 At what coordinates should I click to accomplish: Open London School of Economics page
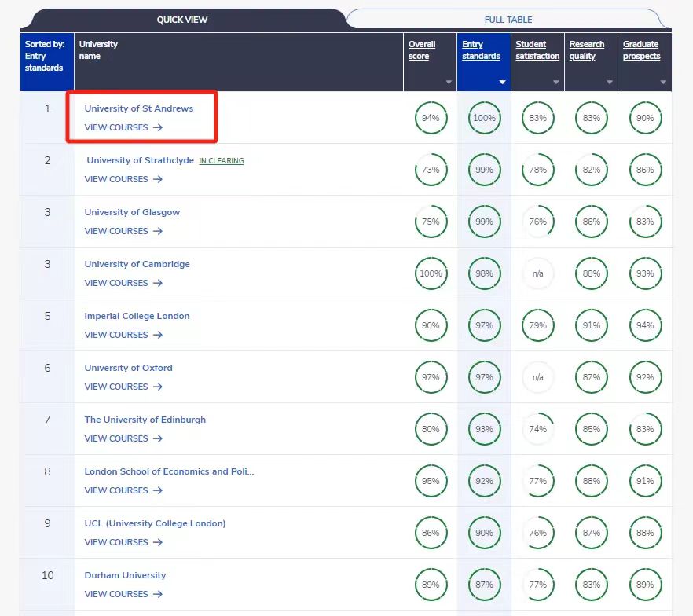click(x=169, y=471)
